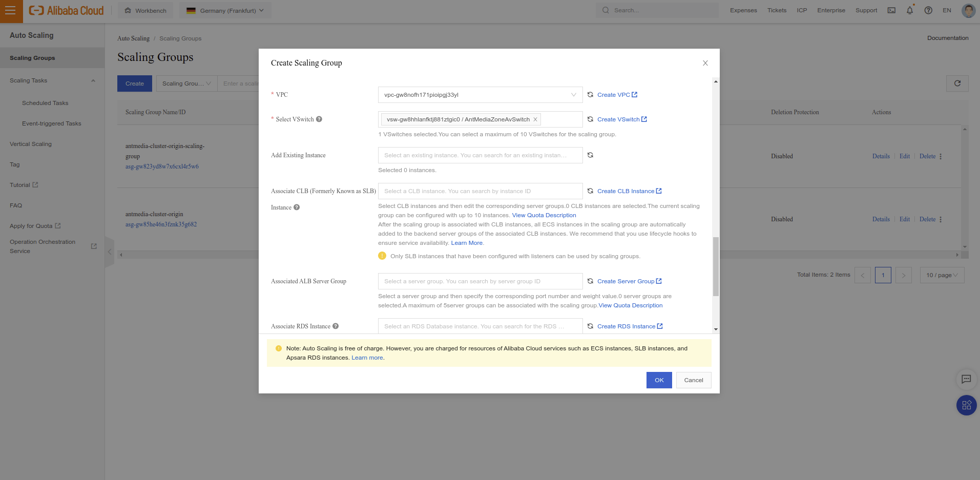Refresh the ALB server group list
The image size is (980, 480).
point(590,281)
